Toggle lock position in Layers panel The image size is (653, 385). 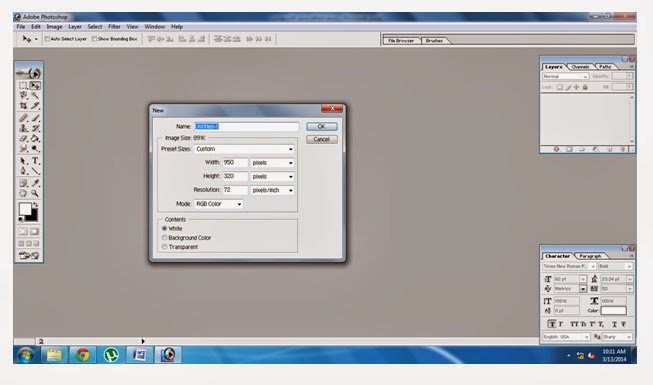(576, 87)
